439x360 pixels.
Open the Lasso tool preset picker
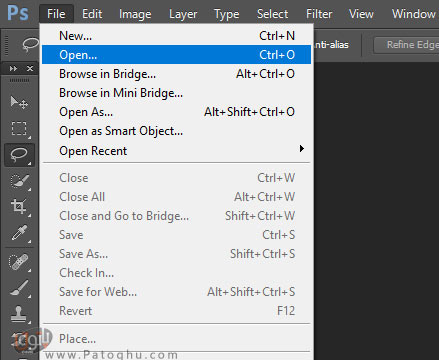(x=31, y=44)
